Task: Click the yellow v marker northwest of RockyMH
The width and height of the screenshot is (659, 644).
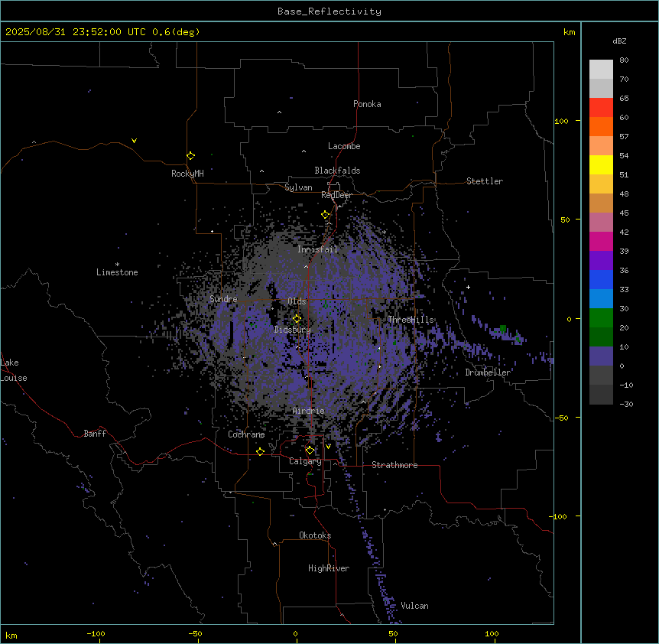Action: [134, 141]
